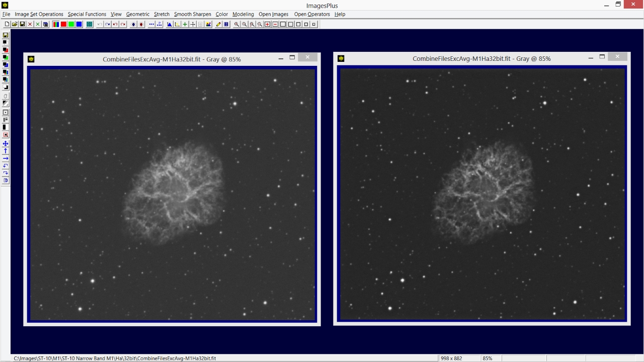The height and width of the screenshot is (362, 644).
Task: Open the Geometric menu
Action: 138,14
